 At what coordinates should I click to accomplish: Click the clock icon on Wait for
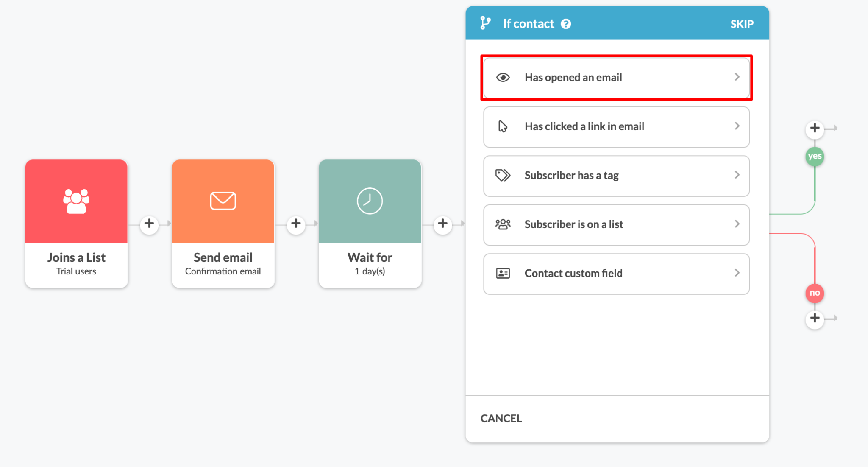(370, 201)
